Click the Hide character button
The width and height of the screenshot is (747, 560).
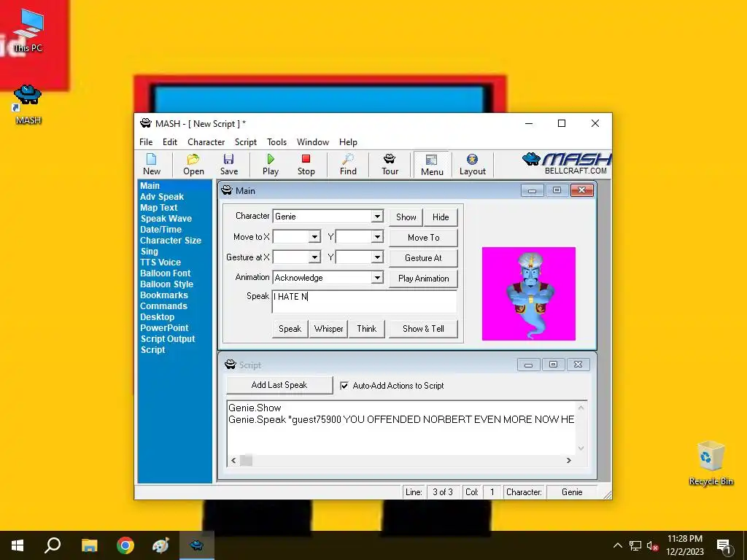point(441,217)
